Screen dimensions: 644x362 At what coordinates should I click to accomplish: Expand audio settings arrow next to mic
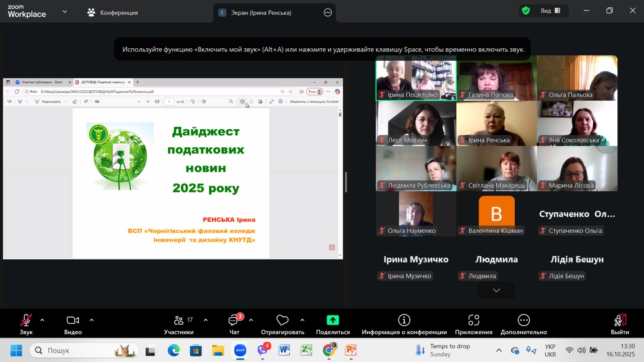click(42, 320)
